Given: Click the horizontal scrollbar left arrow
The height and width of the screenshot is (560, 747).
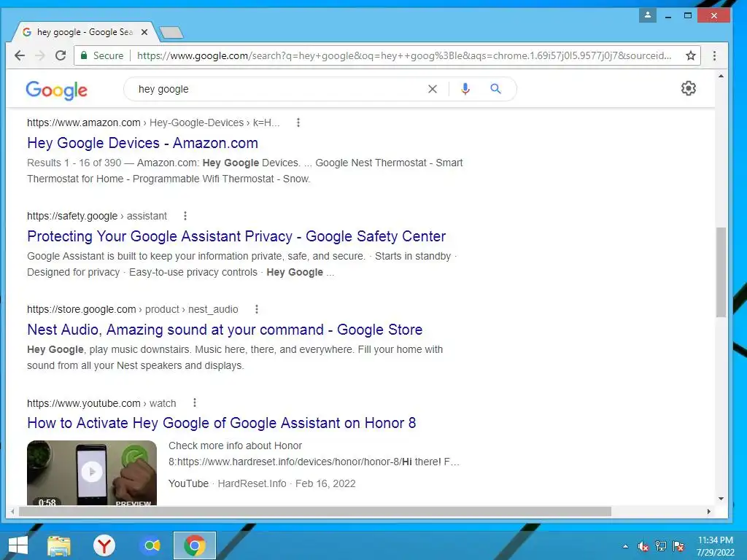Looking at the screenshot, I should 12,511.
